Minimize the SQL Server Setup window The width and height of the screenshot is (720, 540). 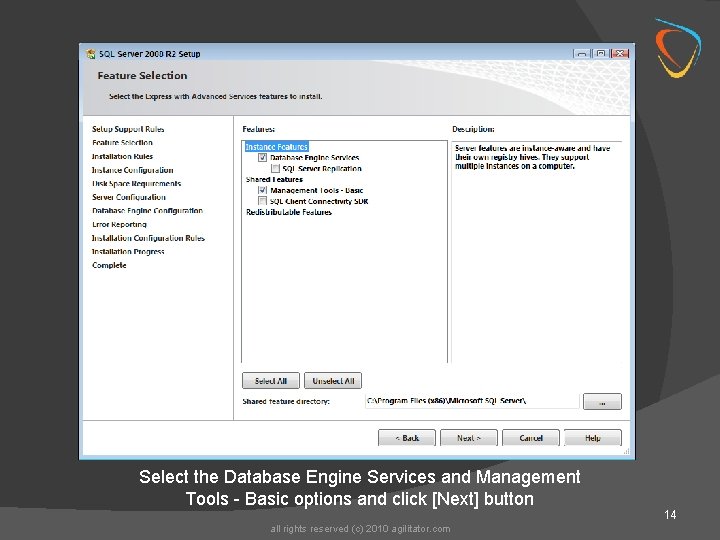pyautogui.click(x=582, y=53)
